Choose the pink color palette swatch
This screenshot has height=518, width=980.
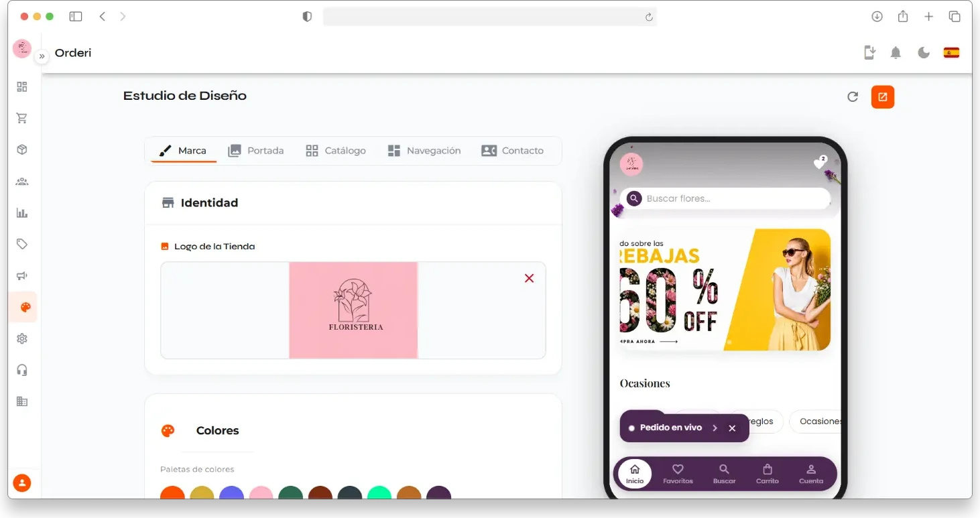point(261,493)
